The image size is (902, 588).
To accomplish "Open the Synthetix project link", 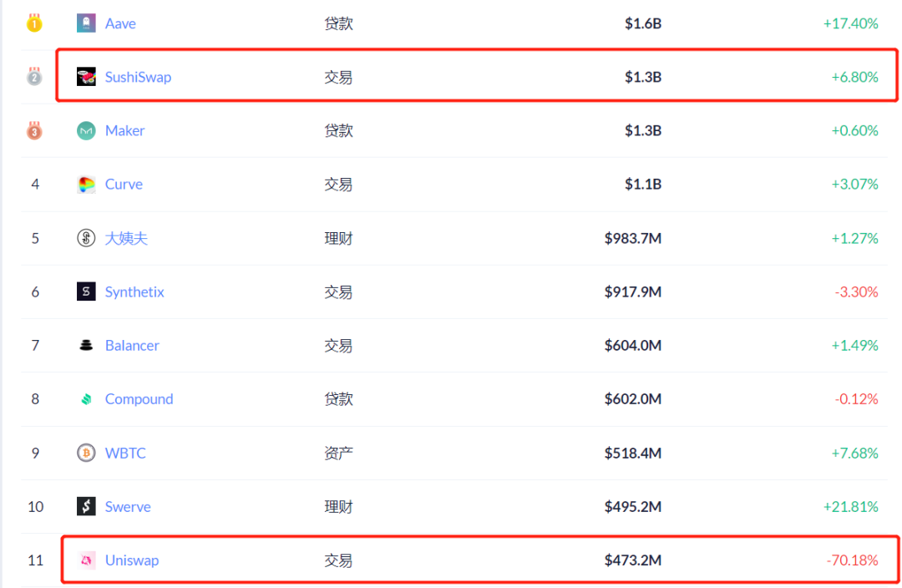I will (x=134, y=291).
